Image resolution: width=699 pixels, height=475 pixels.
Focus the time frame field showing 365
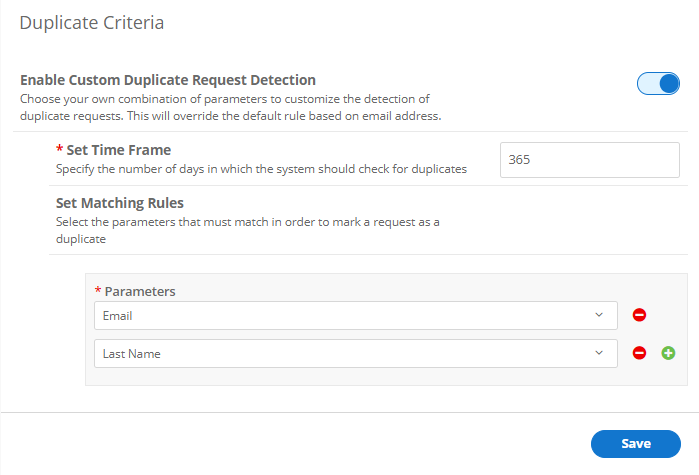[589, 159]
